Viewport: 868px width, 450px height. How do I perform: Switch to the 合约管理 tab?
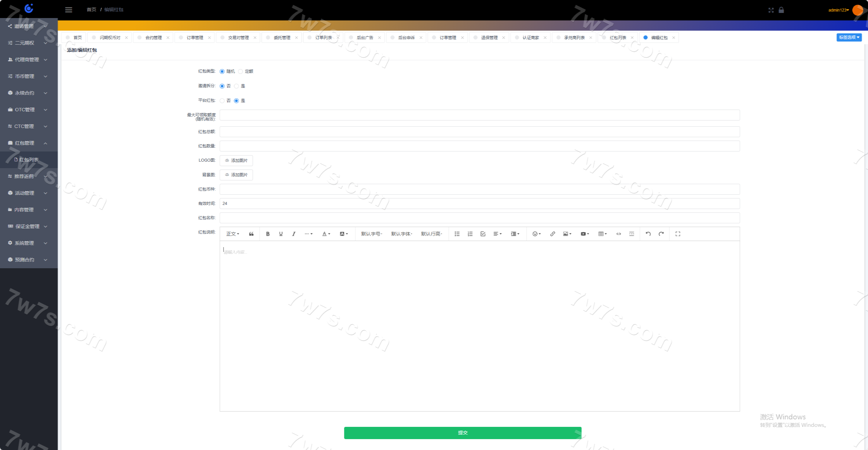(153, 38)
